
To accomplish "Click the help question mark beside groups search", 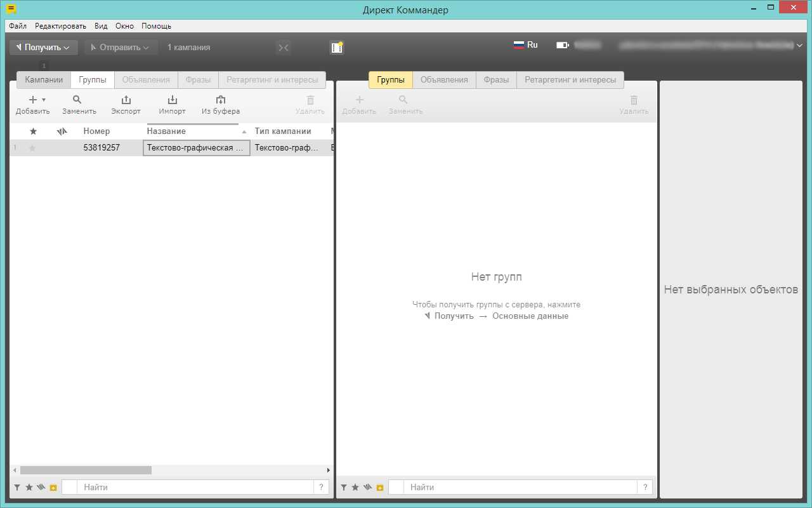I will click(x=645, y=488).
